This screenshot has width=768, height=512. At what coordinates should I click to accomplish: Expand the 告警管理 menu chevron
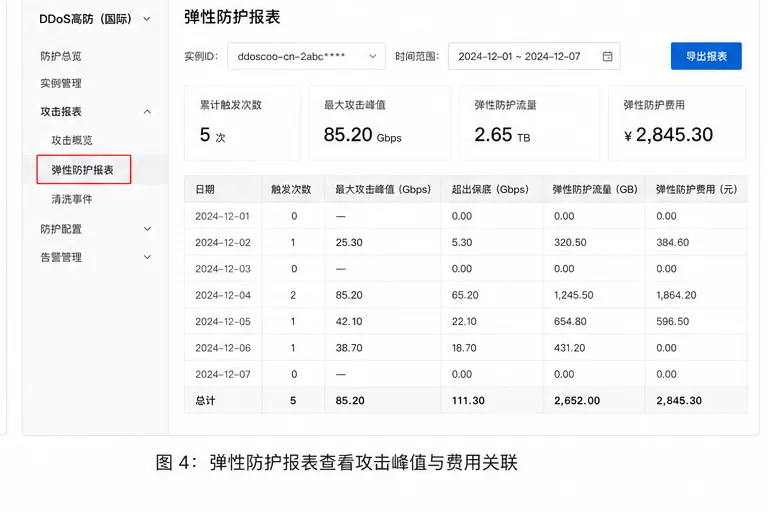coord(147,257)
